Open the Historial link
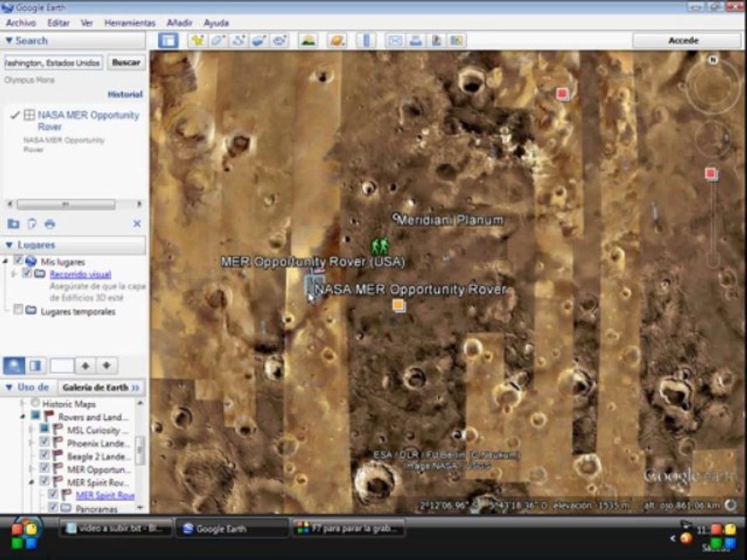 pyautogui.click(x=124, y=94)
